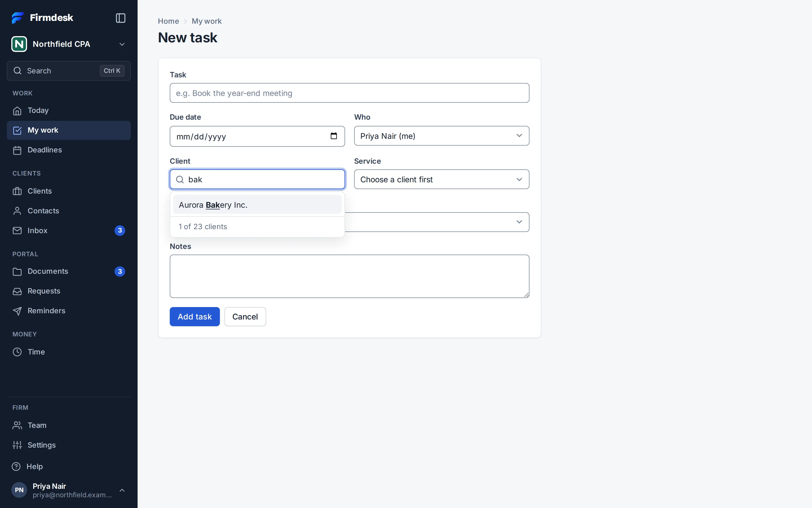Screen dimensions: 812x508
Task: Select Aurora Bakery Inc. from client results
Action: (x=257, y=205)
